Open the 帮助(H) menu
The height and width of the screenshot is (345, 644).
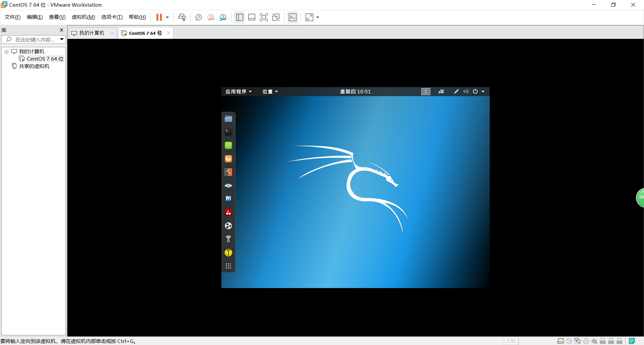click(x=138, y=17)
